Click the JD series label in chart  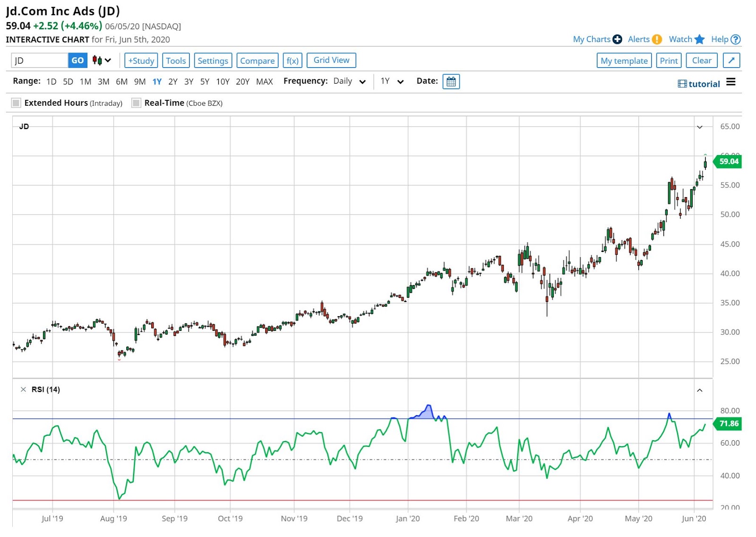click(24, 127)
